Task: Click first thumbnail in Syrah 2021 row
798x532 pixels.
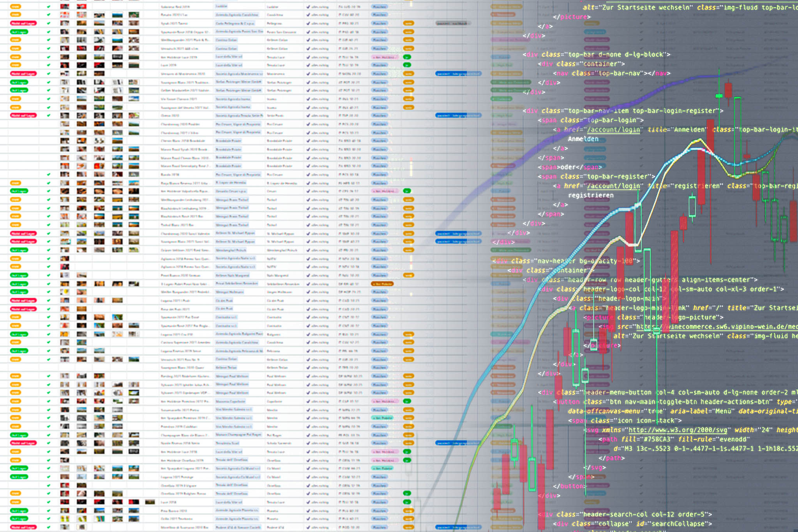Action: [x=65, y=23]
